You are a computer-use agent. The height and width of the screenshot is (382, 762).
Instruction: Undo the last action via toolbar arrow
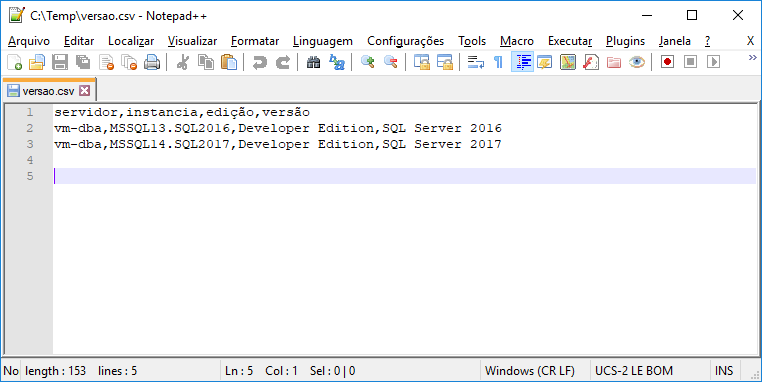pos(260,62)
